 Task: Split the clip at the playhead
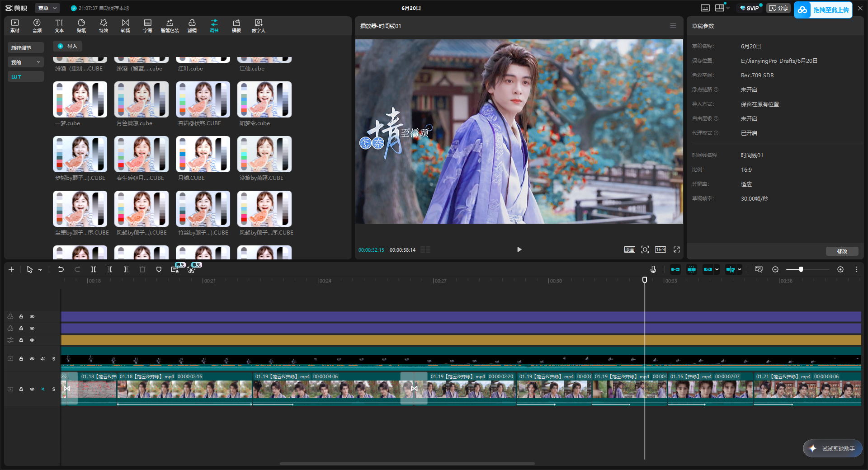tap(94, 269)
